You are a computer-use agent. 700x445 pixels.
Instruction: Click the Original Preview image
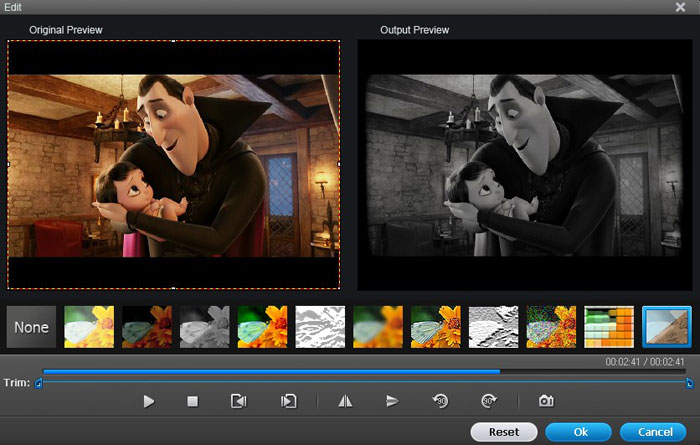(174, 166)
